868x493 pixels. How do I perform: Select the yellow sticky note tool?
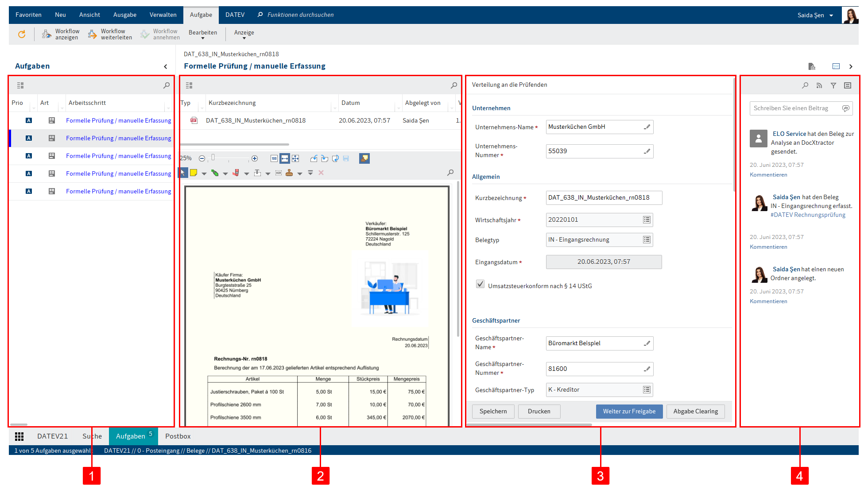(x=194, y=173)
